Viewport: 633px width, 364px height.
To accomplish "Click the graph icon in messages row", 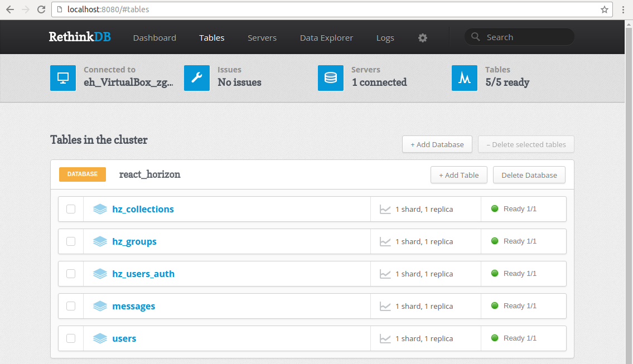I will click(385, 306).
